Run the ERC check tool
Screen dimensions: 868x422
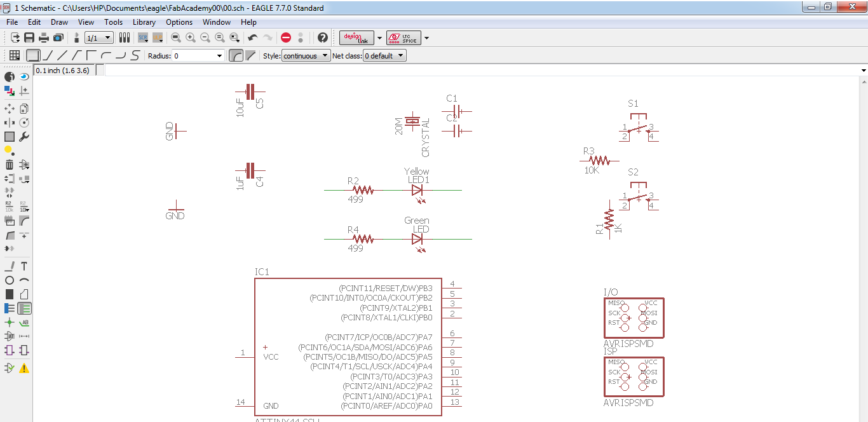(10, 368)
